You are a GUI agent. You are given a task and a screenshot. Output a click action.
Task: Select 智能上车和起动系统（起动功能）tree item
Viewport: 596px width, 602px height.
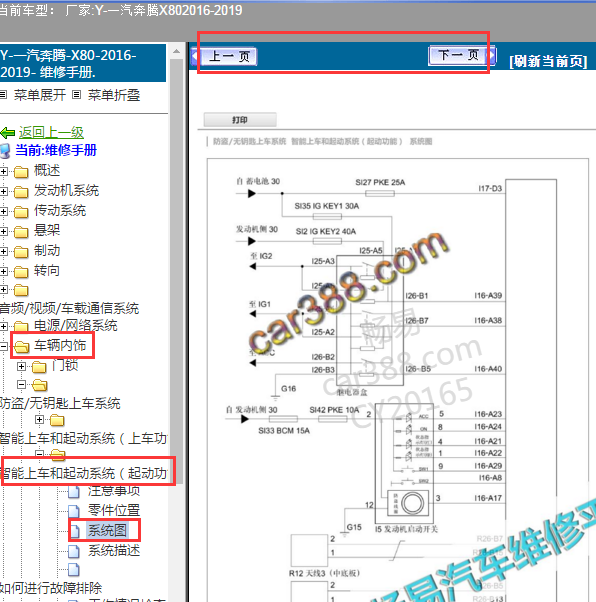[x=83, y=473]
